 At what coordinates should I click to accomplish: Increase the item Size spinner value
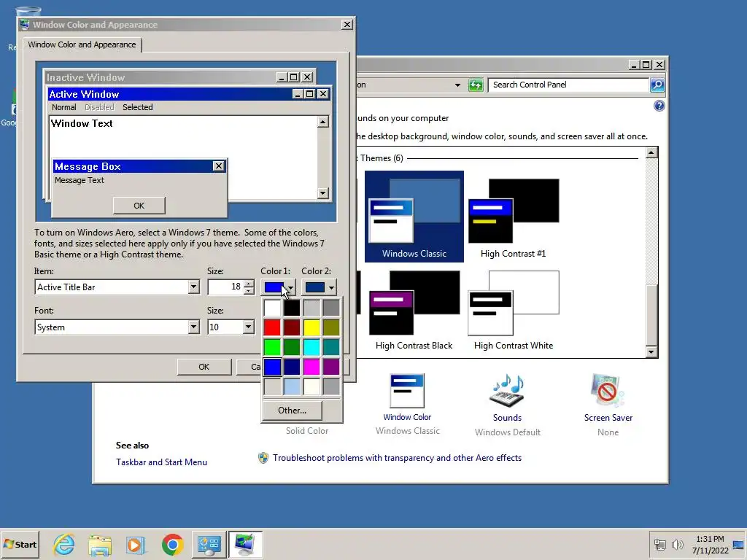(249, 284)
